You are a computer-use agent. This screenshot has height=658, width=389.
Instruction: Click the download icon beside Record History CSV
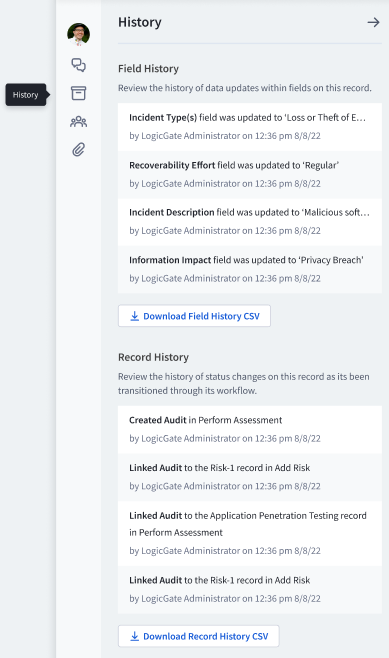click(134, 636)
